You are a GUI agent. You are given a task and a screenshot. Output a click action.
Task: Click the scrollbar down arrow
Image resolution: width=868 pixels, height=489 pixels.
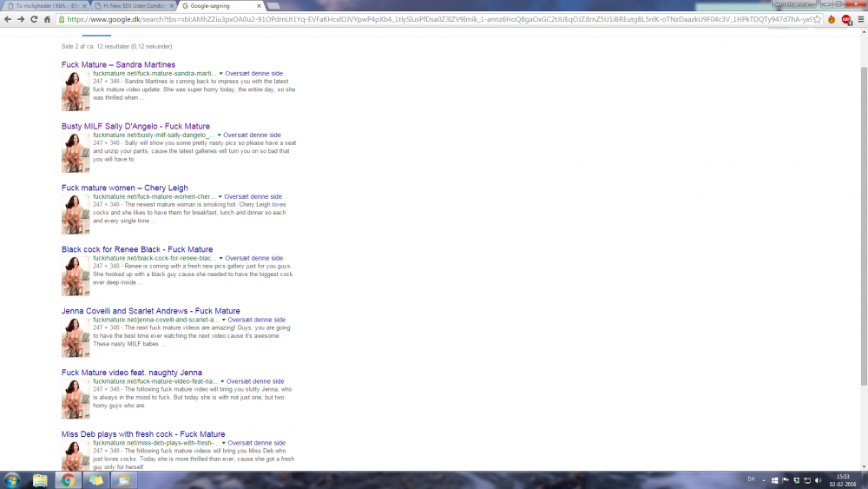point(864,466)
